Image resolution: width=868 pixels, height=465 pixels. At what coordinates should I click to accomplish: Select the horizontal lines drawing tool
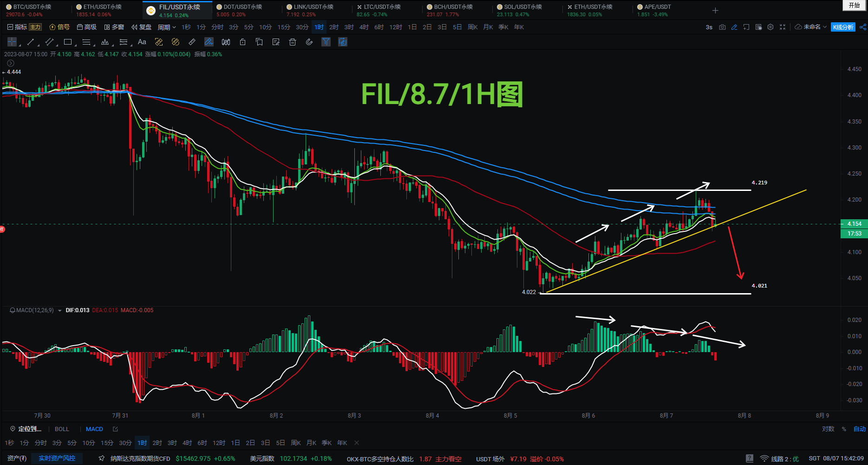click(x=86, y=42)
